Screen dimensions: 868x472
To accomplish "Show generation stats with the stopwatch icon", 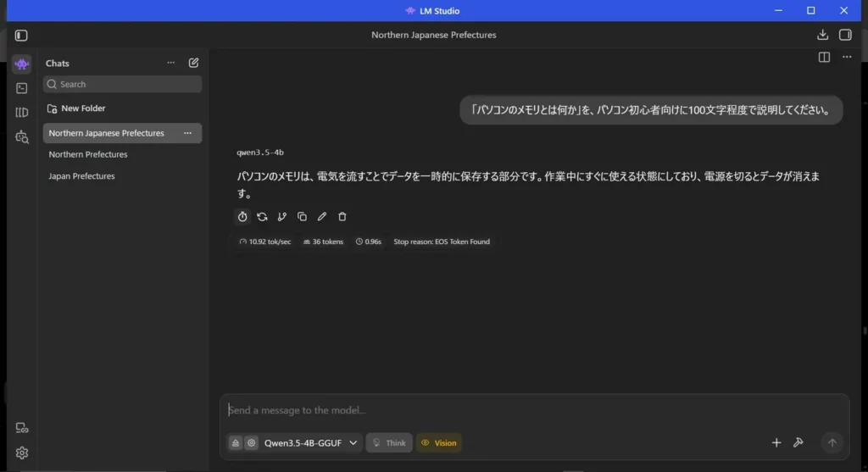I will point(242,217).
